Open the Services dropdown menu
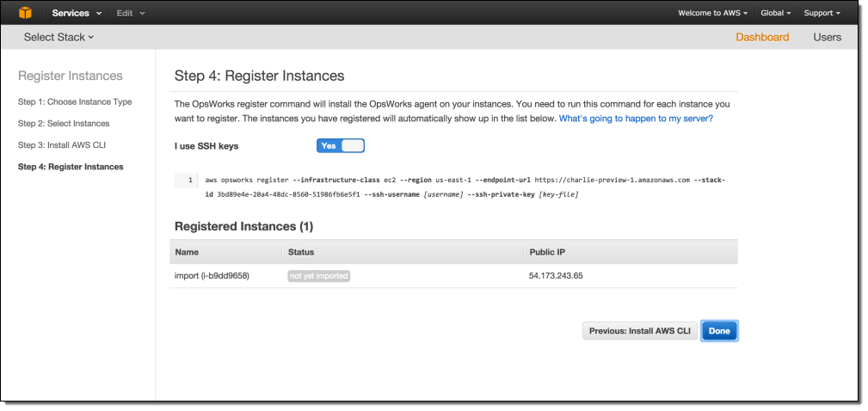868x411 pixels. [x=76, y=13]
